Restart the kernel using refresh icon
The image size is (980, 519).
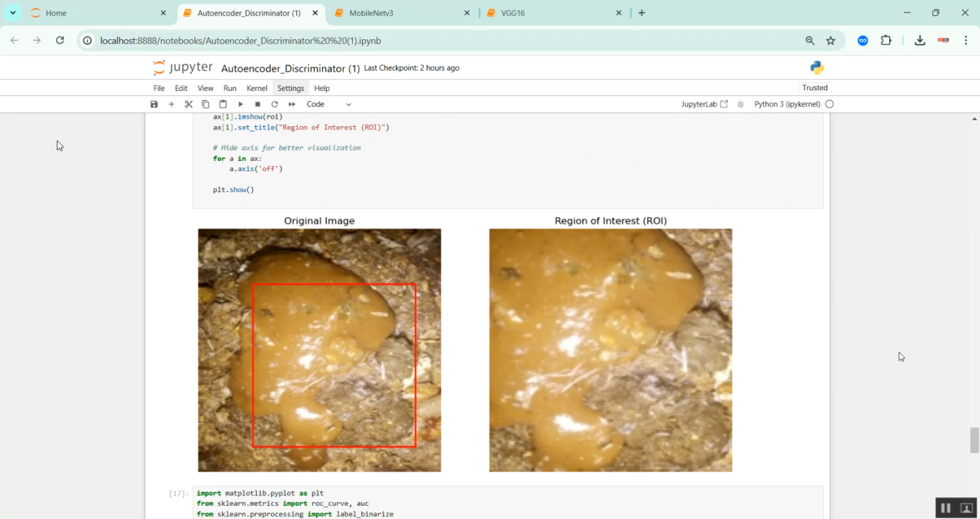tap(274, 104)
